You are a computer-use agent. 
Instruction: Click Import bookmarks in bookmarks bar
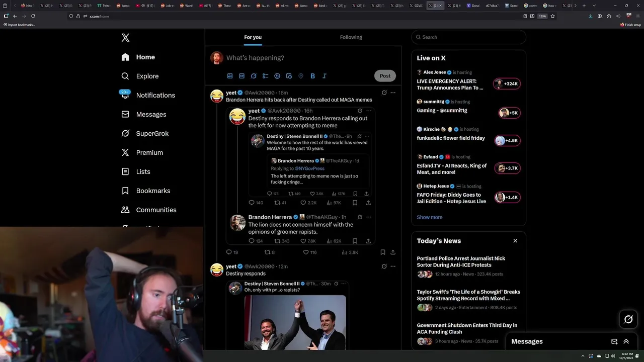(x=19, y=25)
